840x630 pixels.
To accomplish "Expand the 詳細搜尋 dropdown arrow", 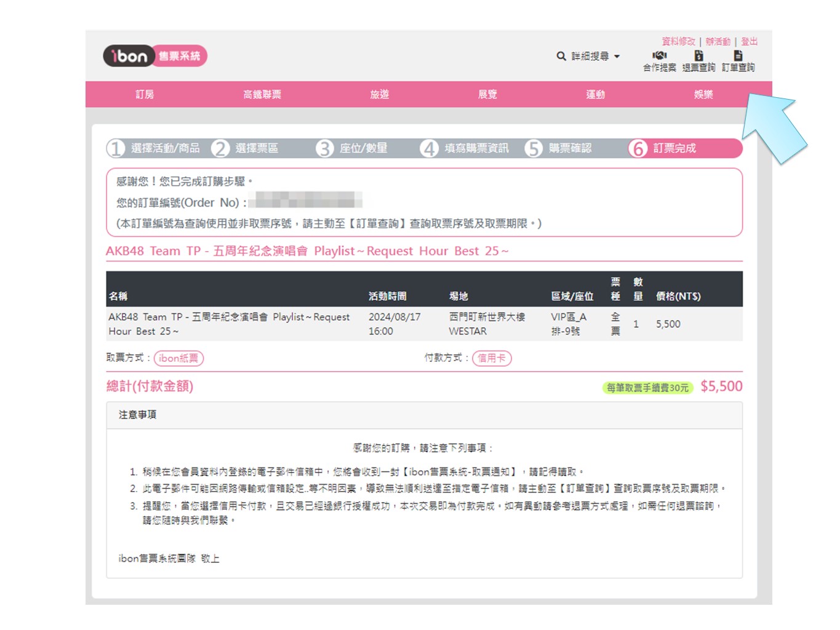I will click(x=617, y=57).
